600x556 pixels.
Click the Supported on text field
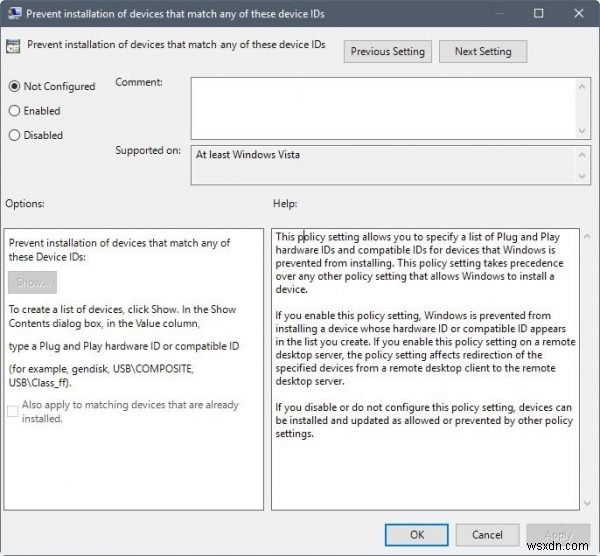coord(384,165)
